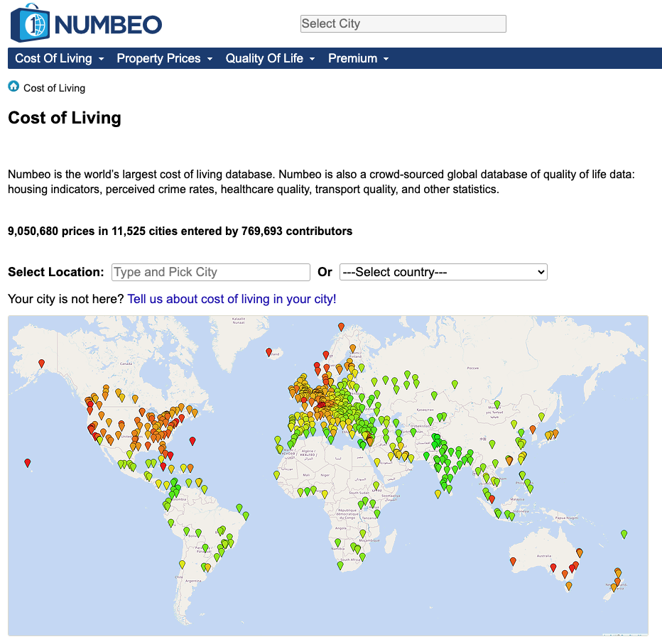Screen dimensions: 662x644
Task: Open the Cost Of Living navigation menu
Action: point(59,58)
